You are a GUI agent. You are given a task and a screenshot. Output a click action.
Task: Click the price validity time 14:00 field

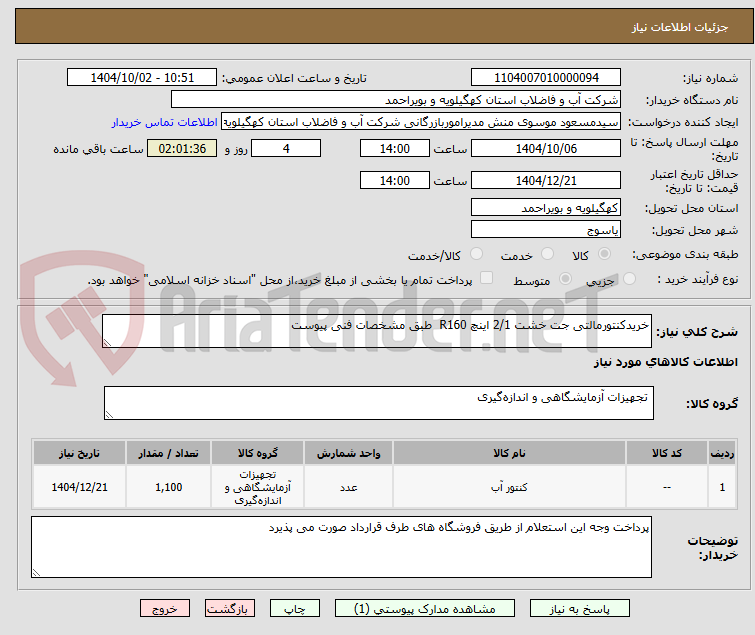click(395, 181)
